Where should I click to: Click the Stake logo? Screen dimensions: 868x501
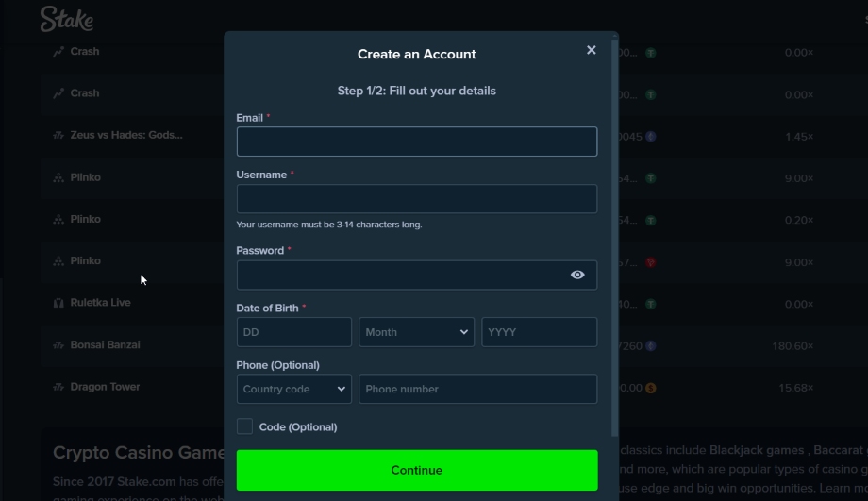[x=67, y=20]
